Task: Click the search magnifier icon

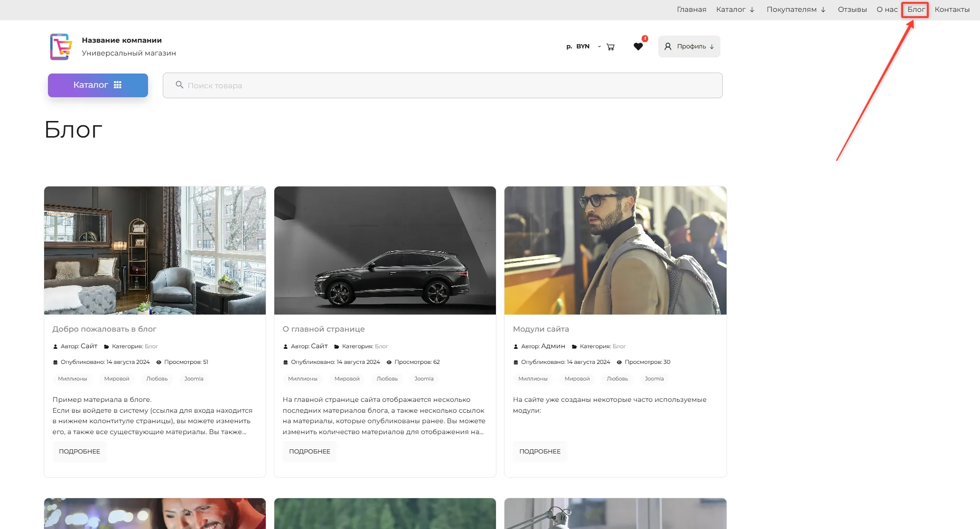Action: coord(179,85)
